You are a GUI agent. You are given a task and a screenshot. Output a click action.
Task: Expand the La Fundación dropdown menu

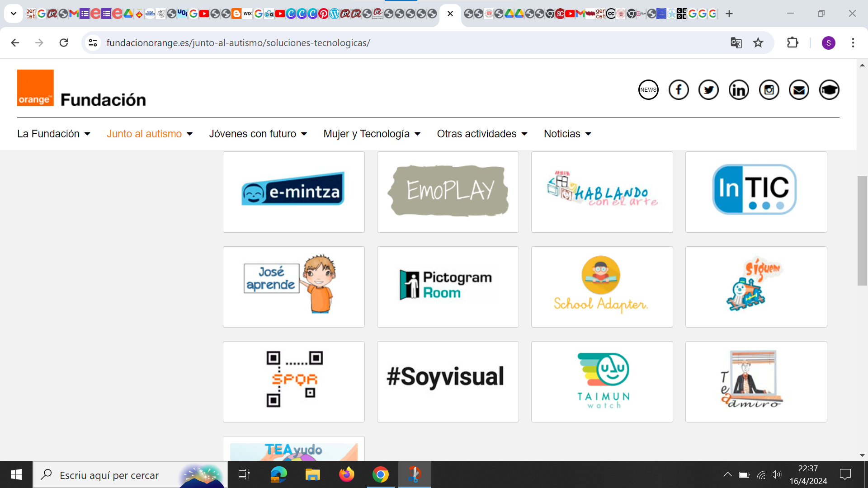[54, 134]
